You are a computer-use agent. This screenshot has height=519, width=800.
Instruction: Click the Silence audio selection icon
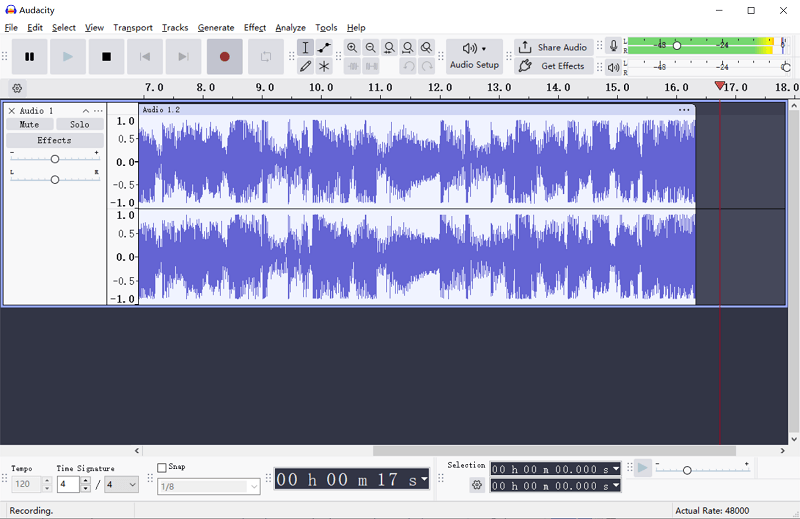(371, 66)
